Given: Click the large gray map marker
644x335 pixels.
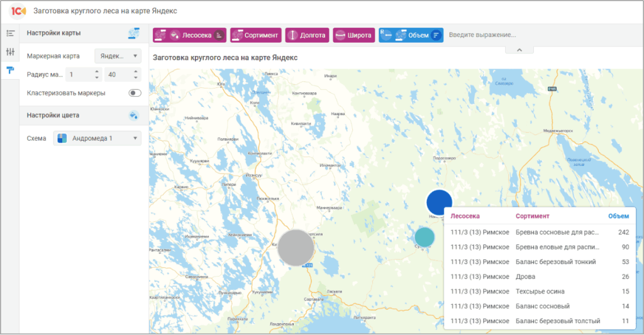Looking at the screenshot, I should click(296, 247).
